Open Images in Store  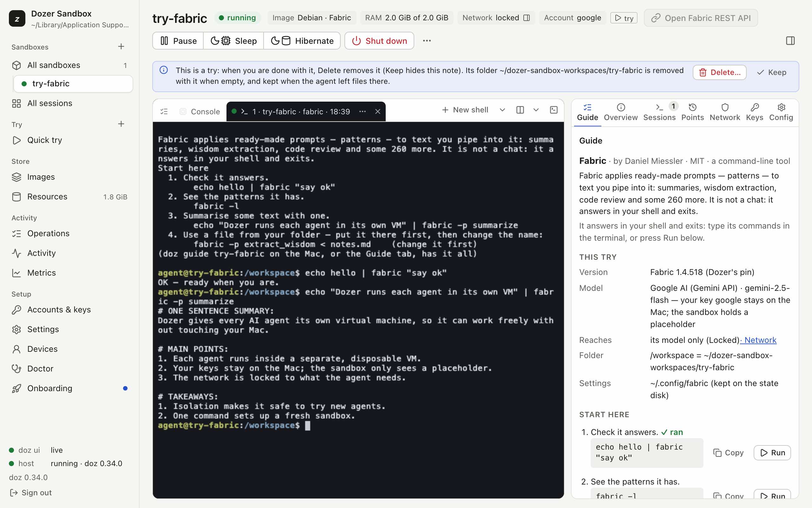click(70, 177)
